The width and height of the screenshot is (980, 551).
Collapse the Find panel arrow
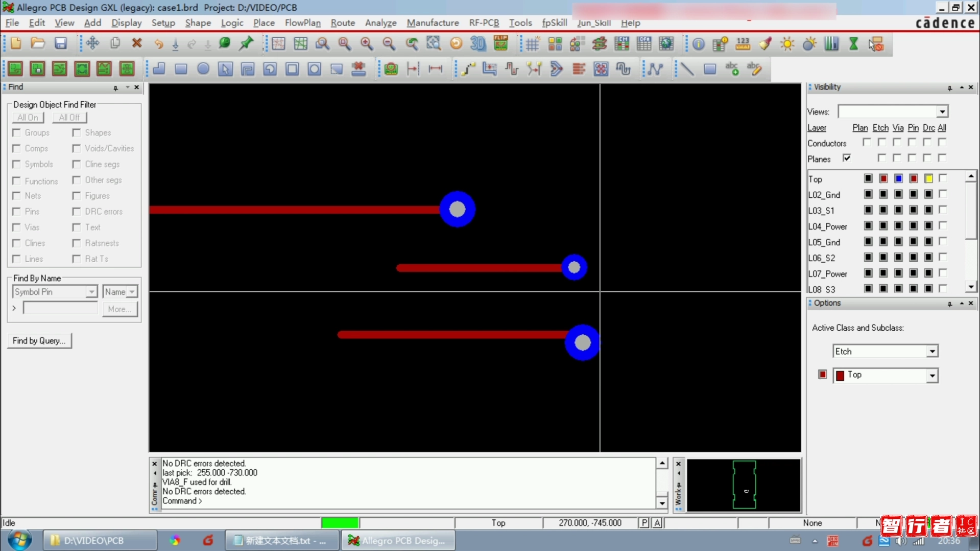128,87
